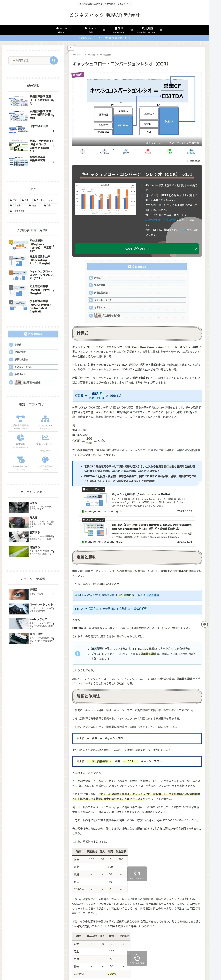Viewport: 221px width, 980px height.
Task: Open 回収期間法 (Payback Period) popular article
Action: tap(33, 246)
